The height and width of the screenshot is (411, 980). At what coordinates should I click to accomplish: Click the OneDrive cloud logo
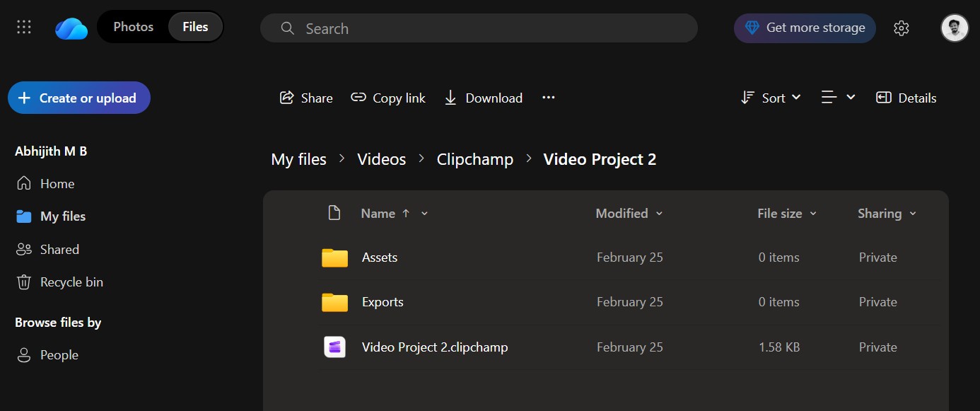tap(70, 27)
